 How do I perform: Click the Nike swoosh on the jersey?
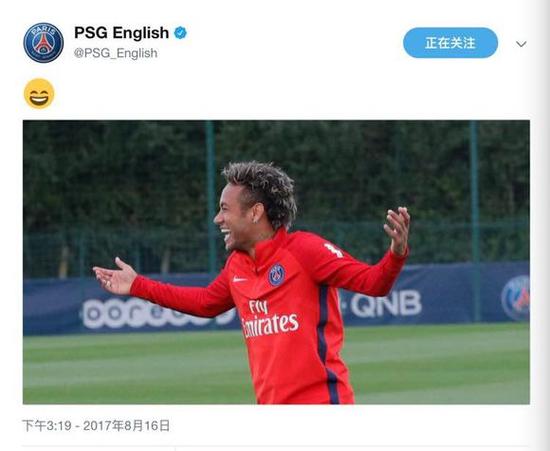tap(240, 280)
